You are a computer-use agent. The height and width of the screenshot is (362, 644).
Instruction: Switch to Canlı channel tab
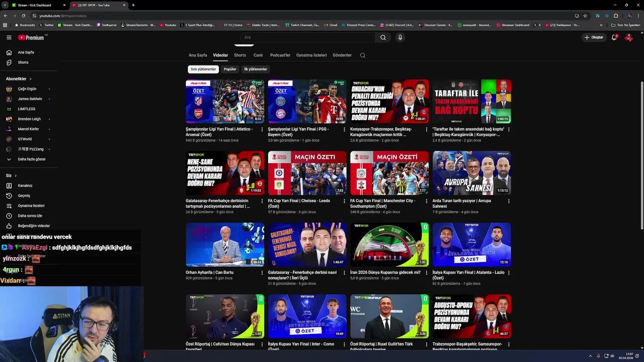coord(258,55)
